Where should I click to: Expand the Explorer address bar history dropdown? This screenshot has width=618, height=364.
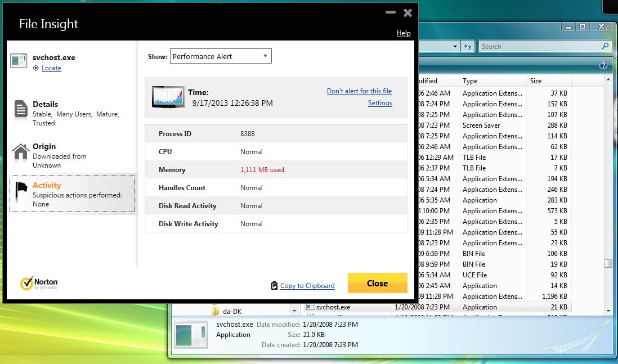(x=455, y=47)
